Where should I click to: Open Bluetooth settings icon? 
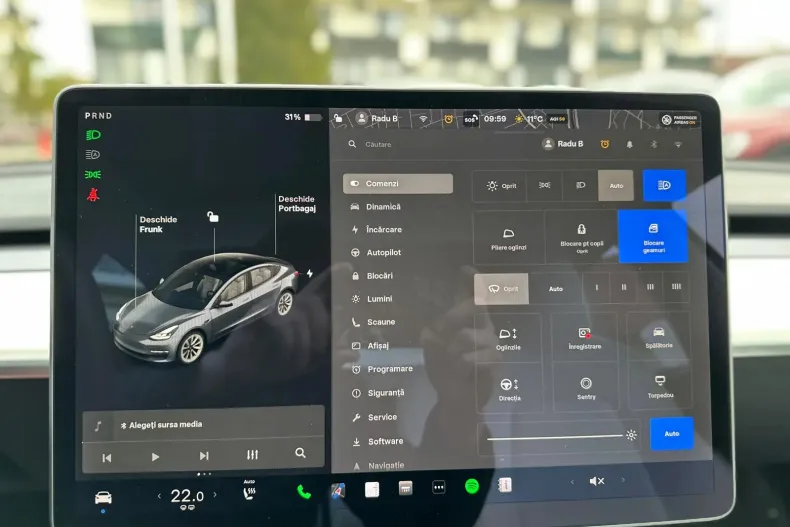point(654,145)
